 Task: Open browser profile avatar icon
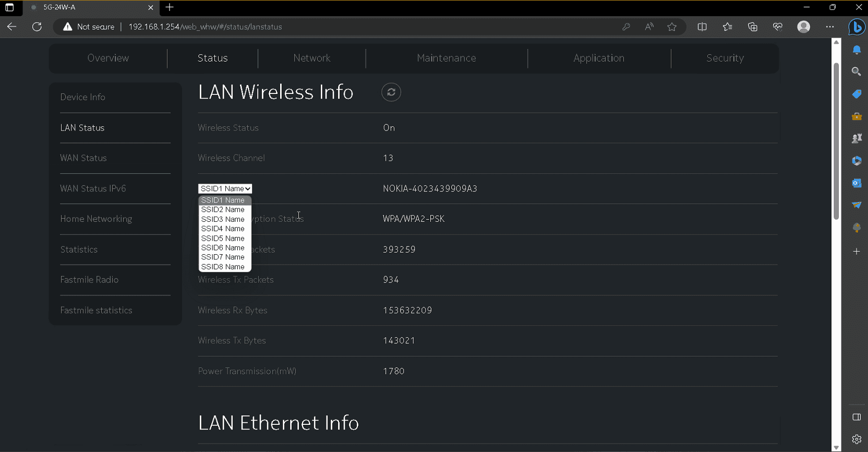pyautogui.click(x=803, y=27)
